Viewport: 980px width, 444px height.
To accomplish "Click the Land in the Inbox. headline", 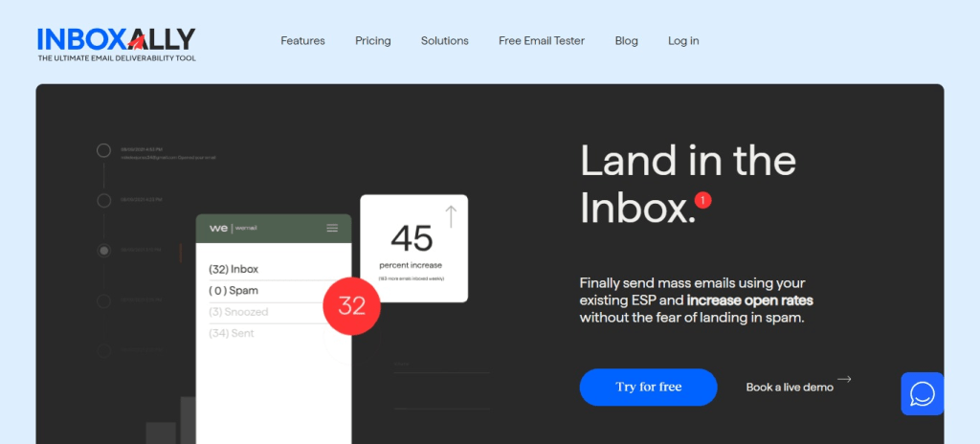I will coord(687,184).
